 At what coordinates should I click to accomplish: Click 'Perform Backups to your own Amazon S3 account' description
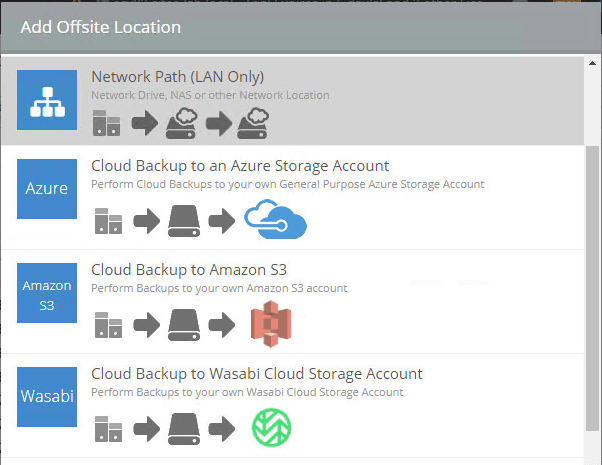tap(219, 288)
